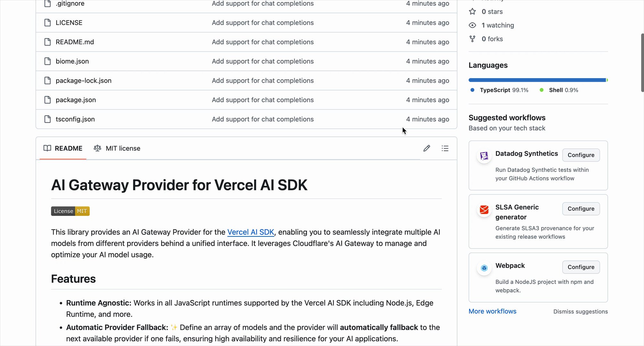
Task: Switch to the MIT license tab
Action: (x=117, y=148)
